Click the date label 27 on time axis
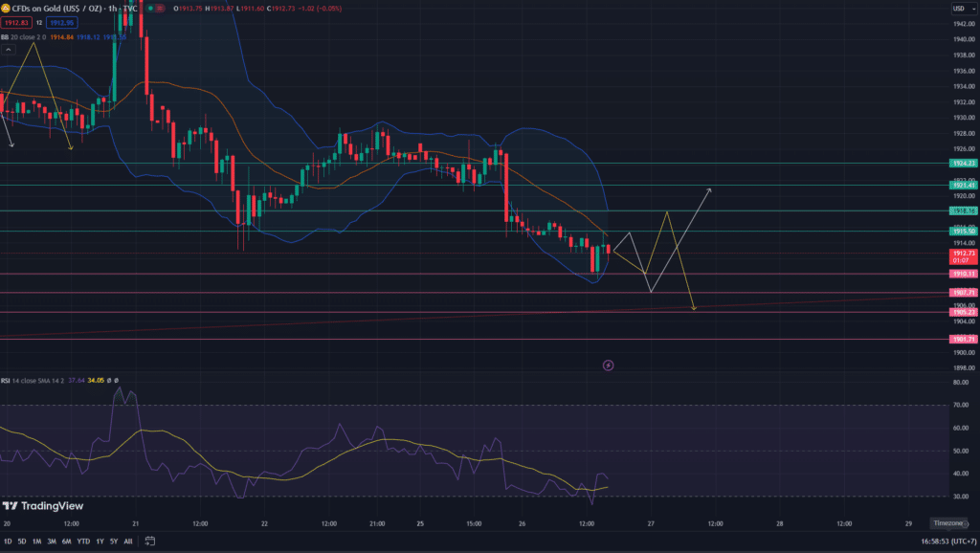The width and height of the screenshot is (980, 553). click(x=651, y=523)
